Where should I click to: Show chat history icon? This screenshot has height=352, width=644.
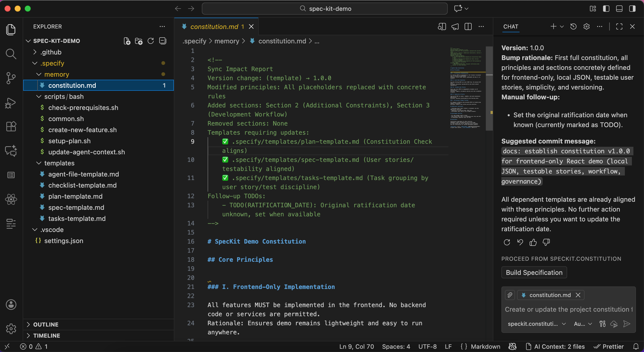(573, 26)
